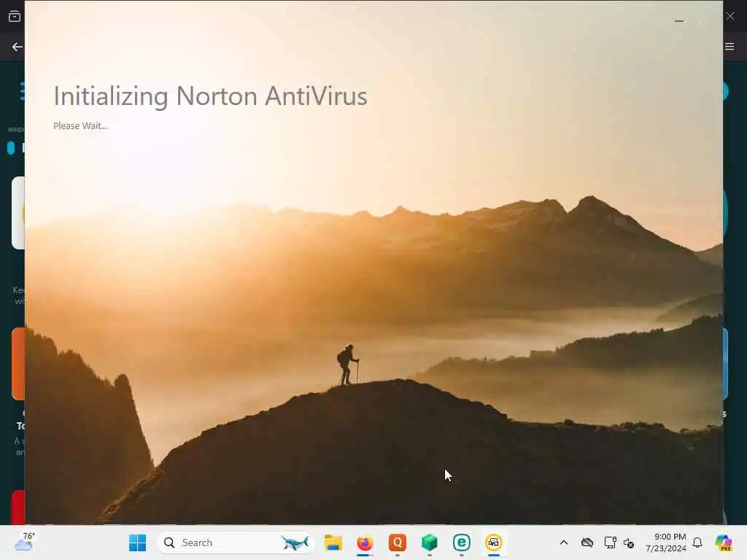Image resolution: width=747 pixels, height=560 pixels.
Task: Click the taskbar Search box
Action: pos(236,542)
